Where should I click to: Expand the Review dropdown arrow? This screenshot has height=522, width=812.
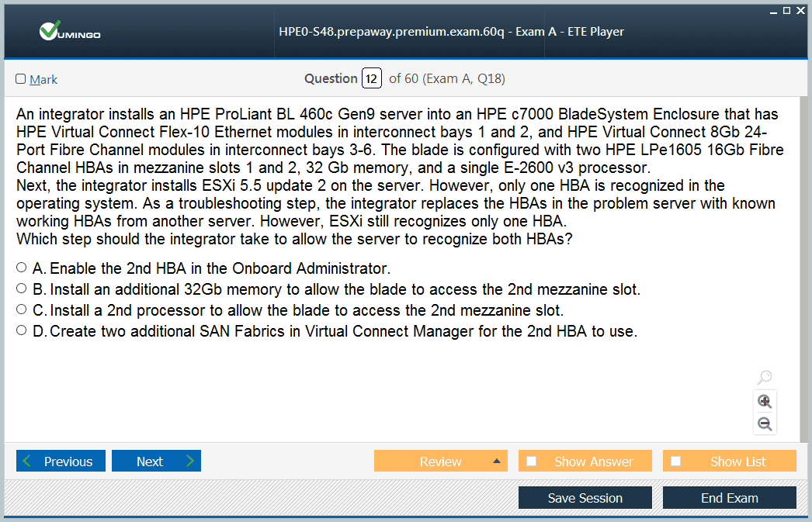pos(496,462)
